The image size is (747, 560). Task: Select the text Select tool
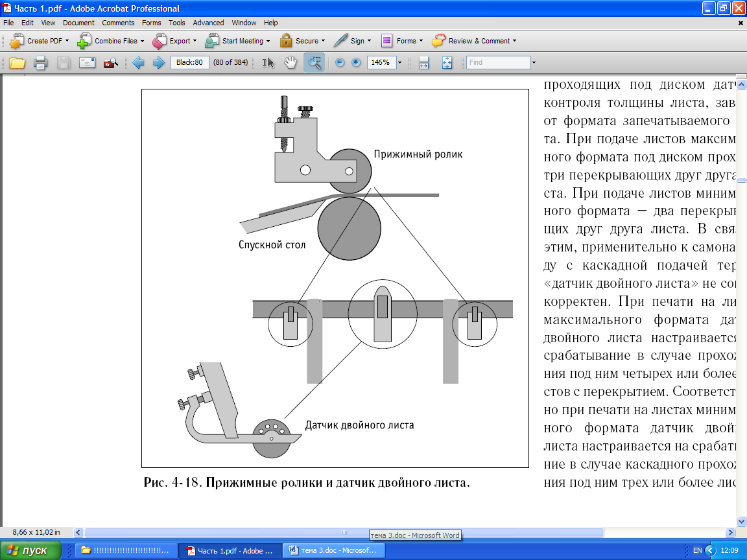tap(268, 63)
